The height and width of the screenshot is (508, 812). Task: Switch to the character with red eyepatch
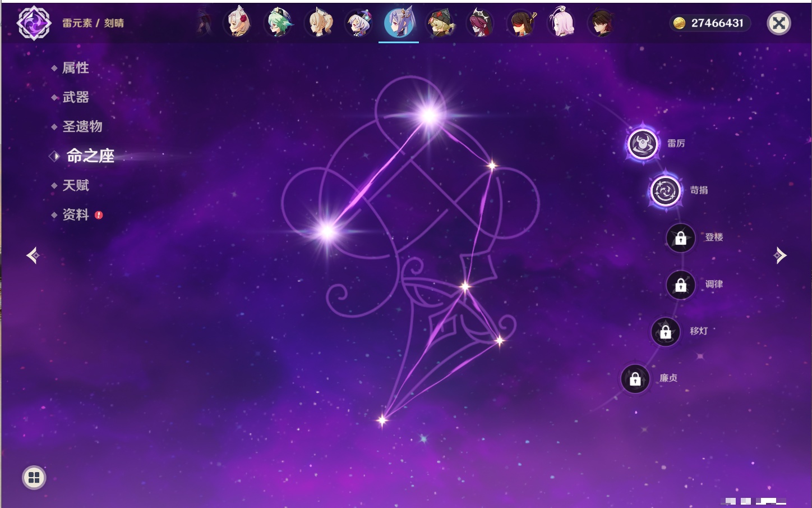[x=521, y=23]
